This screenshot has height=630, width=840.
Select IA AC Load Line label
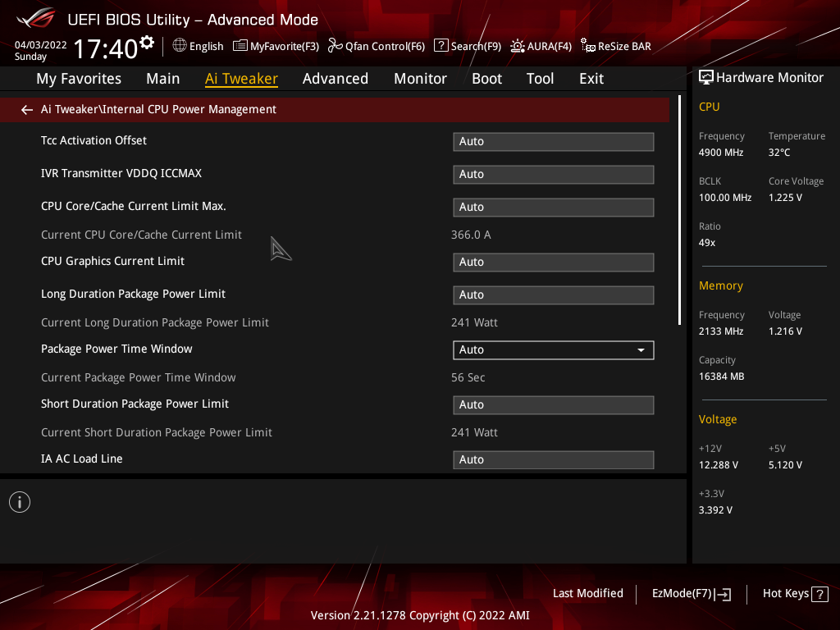click(x=82, y=459)
